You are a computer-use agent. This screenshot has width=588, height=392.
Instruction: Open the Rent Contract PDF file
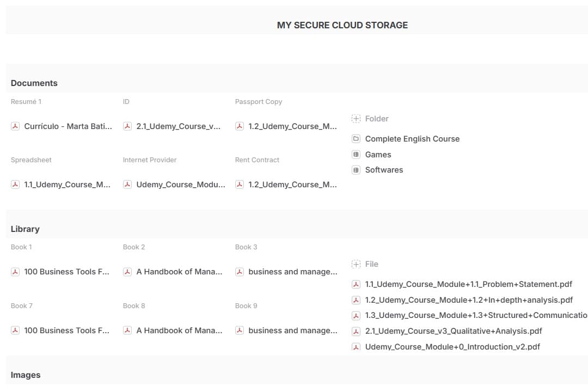[x=292, y=185]
